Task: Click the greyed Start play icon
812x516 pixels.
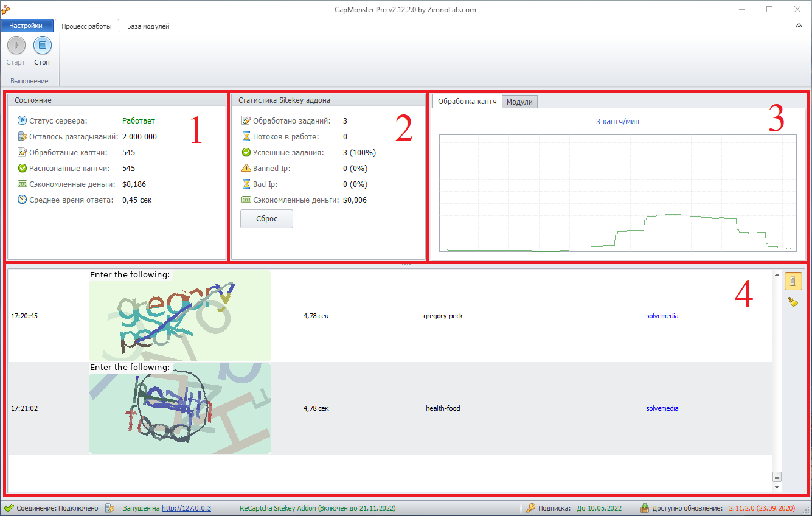Action: pos(16,46)
